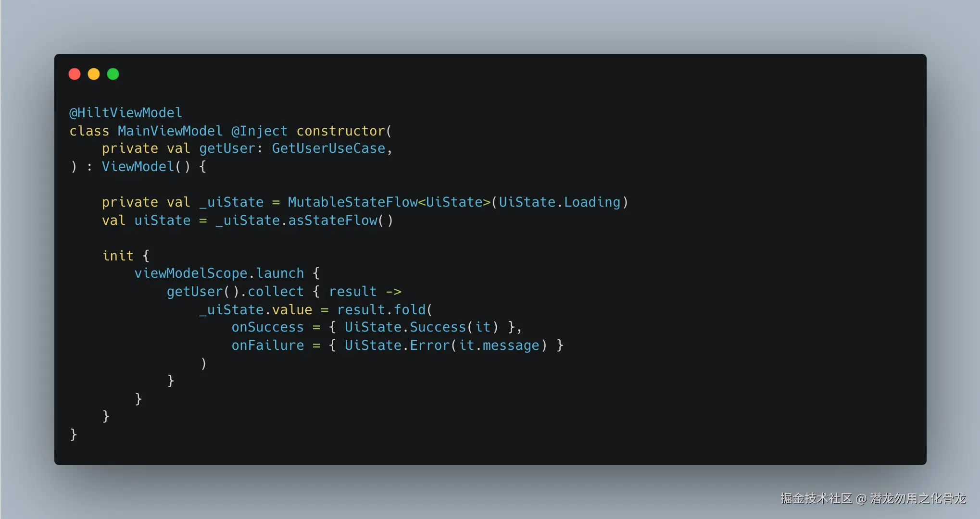Click the red close window dot

pyautogui.click(x=75, y=74)
